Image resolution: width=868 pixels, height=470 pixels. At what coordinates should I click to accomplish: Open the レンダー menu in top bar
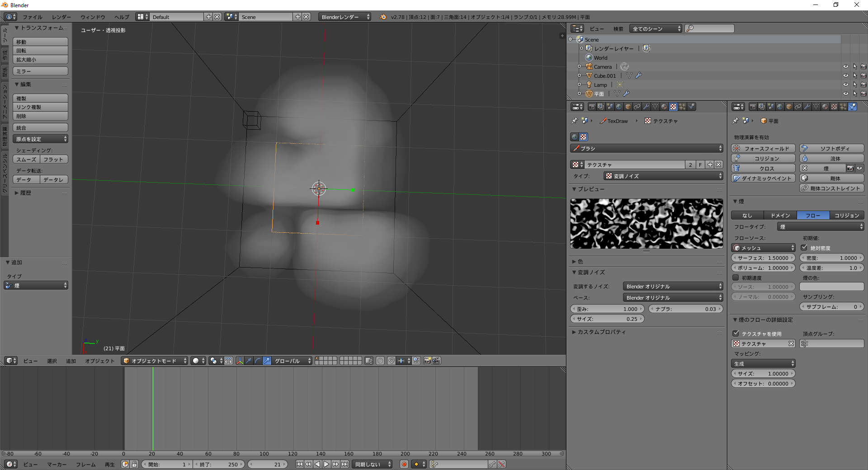click(61, 17)
